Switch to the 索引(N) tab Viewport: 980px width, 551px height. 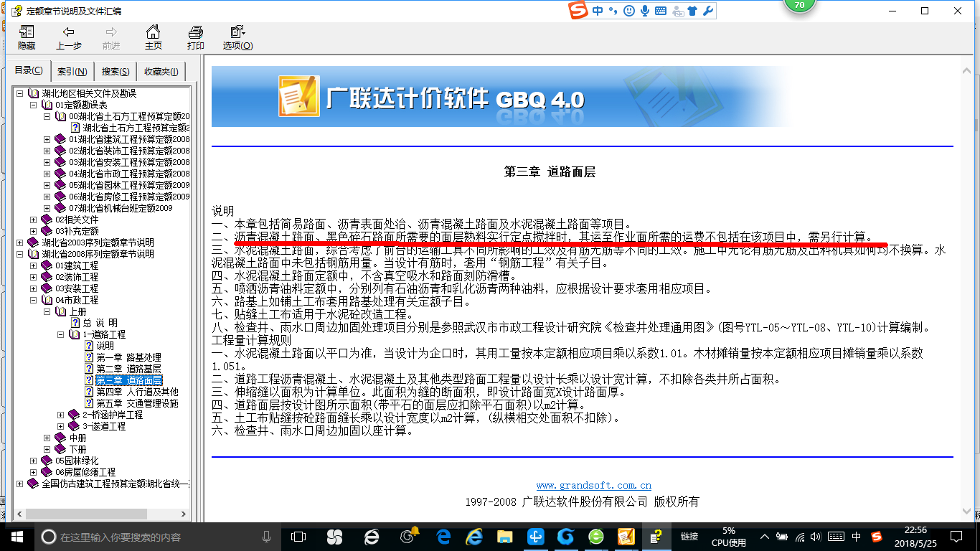click(x=72, y=72)
